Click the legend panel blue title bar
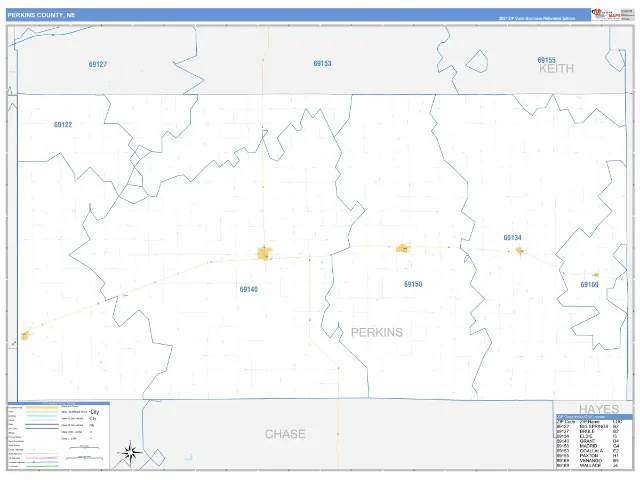The height and width of the screenshot is (480, 640). [58, 403]
